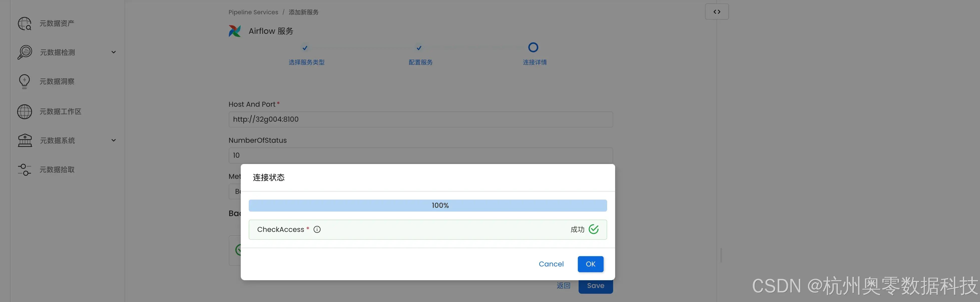Click the 元数据拾取 sliders icon
980x302 pixels.
click(25, 170)
